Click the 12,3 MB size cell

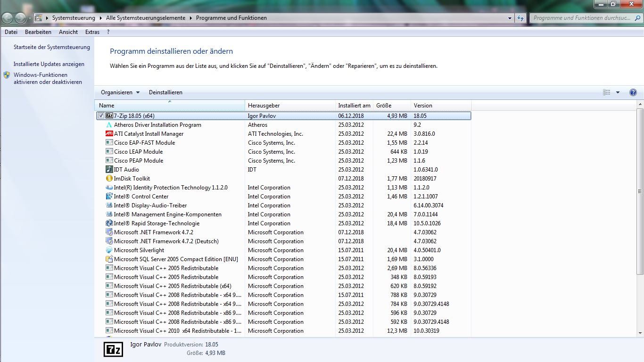point(397,331)
